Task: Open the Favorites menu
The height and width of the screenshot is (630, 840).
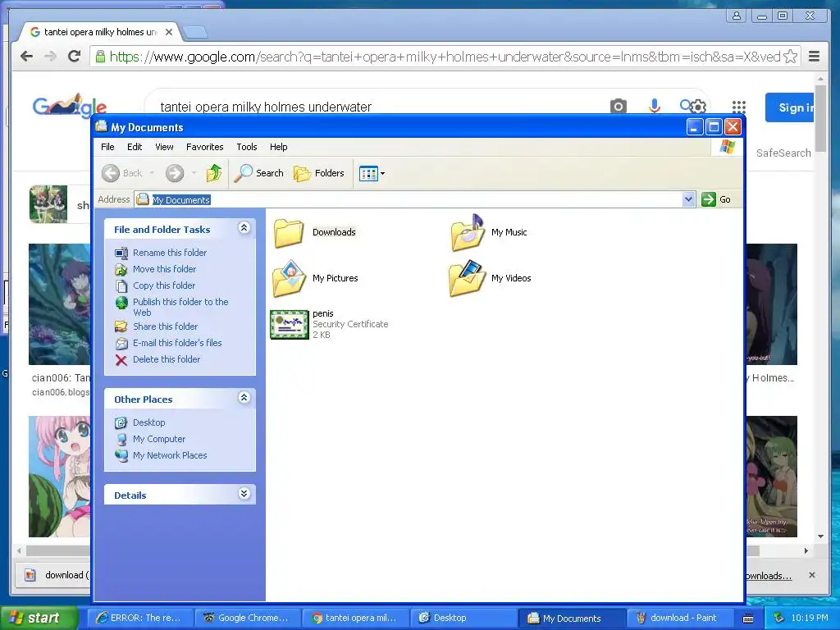Action: [204, 147]
